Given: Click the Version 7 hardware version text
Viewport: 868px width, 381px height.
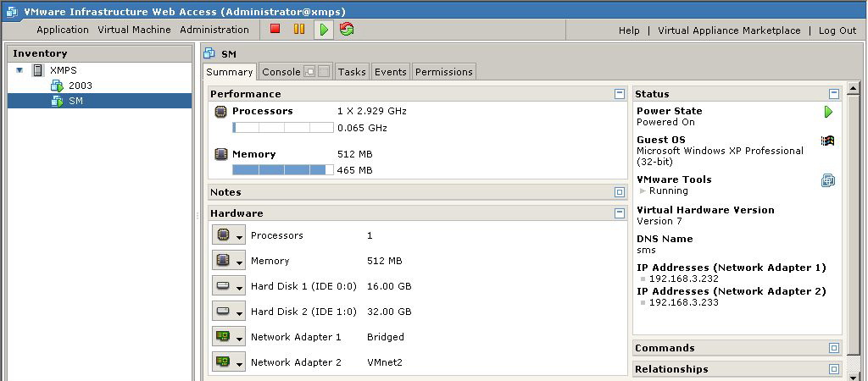Looking at the screenshot, I should pos(659,221).
